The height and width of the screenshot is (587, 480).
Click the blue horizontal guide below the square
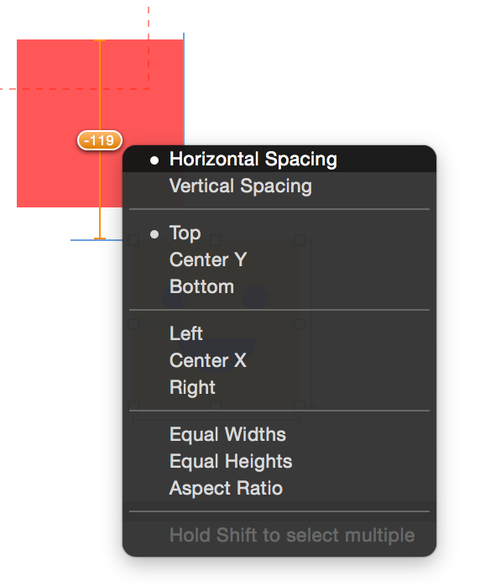pyautogui.click(x=97, y=240)
